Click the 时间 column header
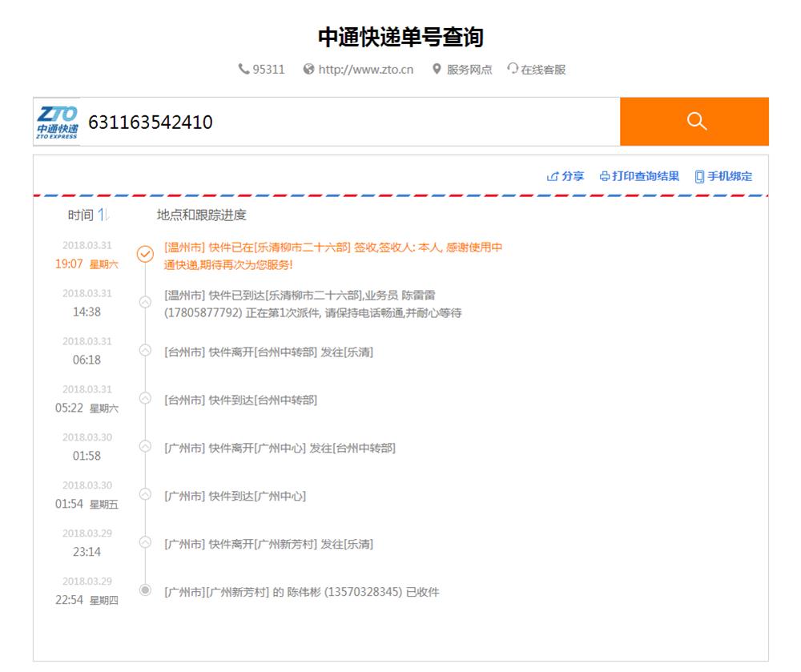This screenshot has width=801, height=672. tap(81, 215)
